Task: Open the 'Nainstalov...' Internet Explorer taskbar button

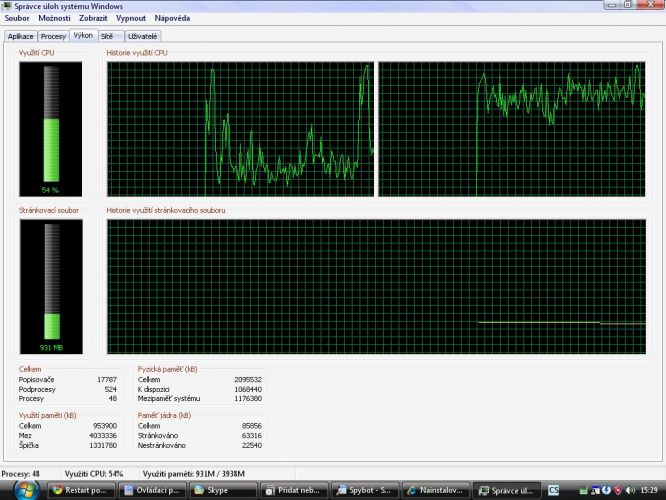Action: (x=436, y=490)
